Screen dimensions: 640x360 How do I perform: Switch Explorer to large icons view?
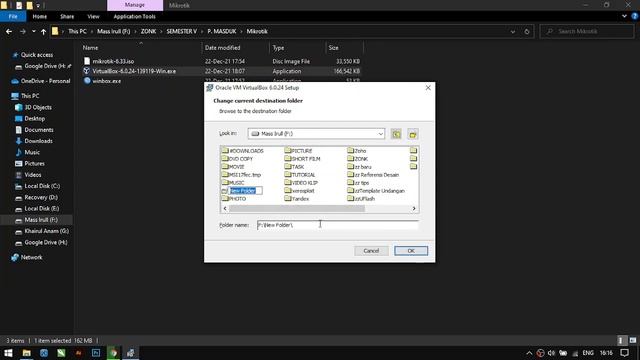633,340
